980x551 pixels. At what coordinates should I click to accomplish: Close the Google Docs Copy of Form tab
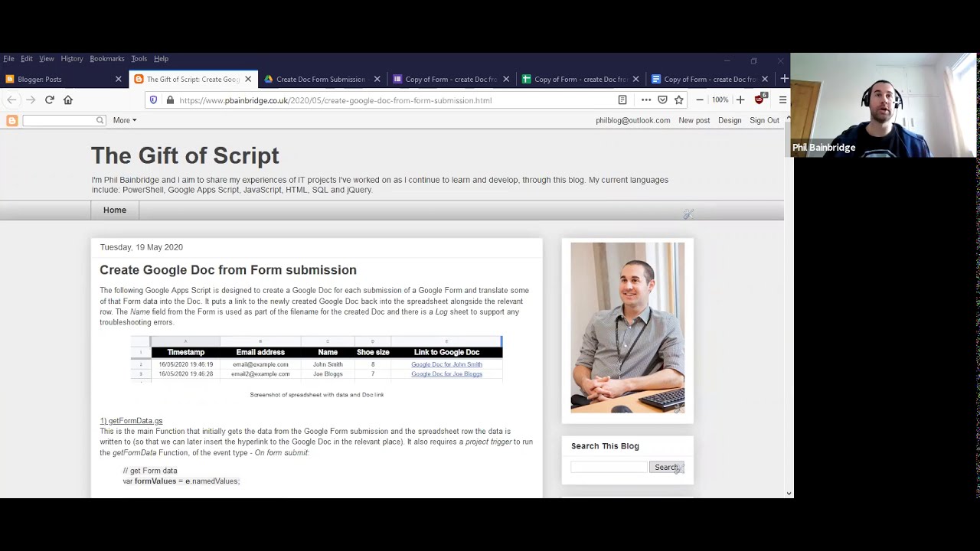(764, 79)
